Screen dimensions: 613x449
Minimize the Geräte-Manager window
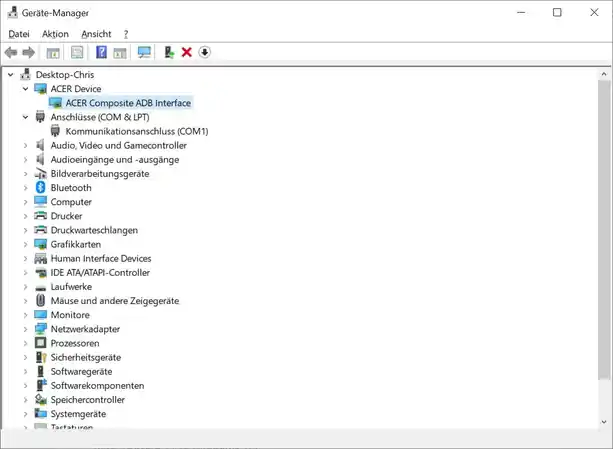tap(521, 13)
